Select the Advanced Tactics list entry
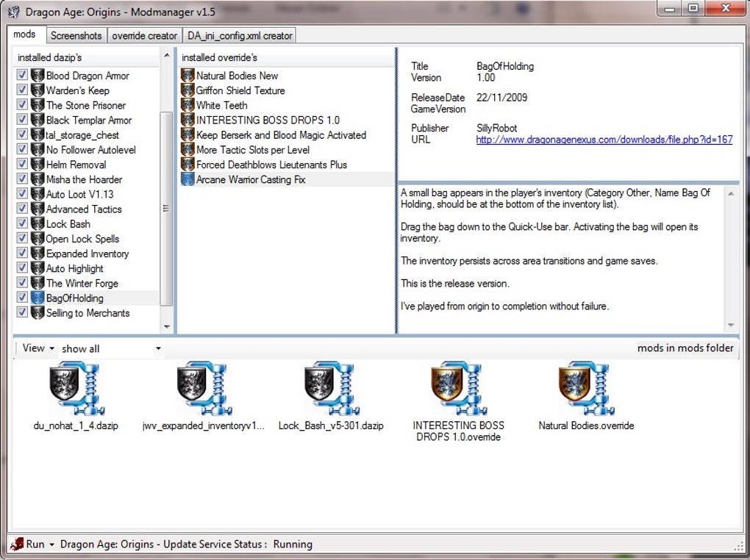Screen dimensions: 750x560 (84, 209)
